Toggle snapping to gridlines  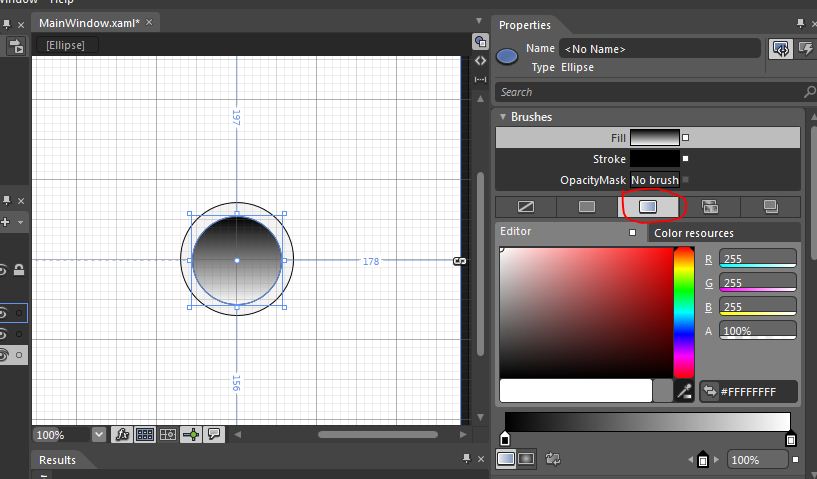(167, 434)
